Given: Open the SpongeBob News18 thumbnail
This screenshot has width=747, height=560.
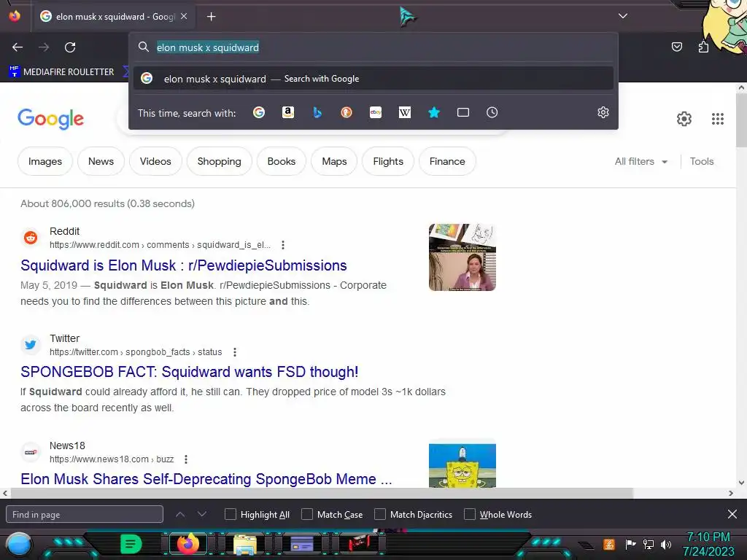Looking at the screenshot, I should pyautogui.click(x=462, y=464).
